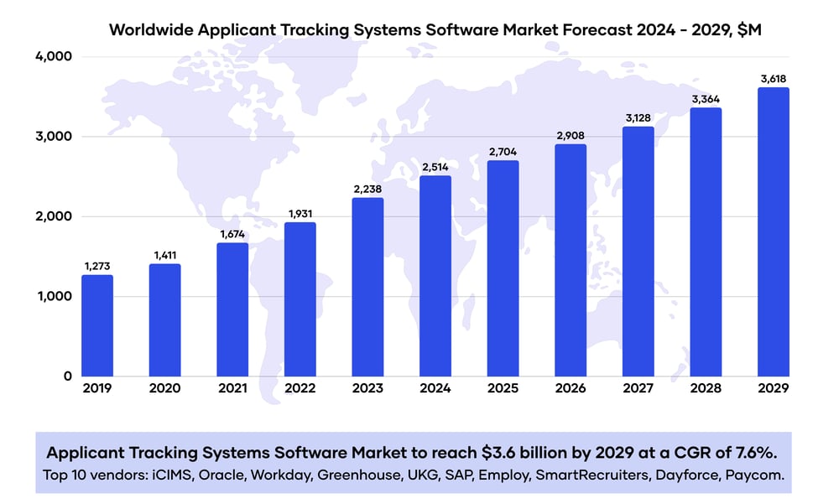Click the 2027 bar in the chart
The height and width of the screenshot is (504, 839).
638,251
